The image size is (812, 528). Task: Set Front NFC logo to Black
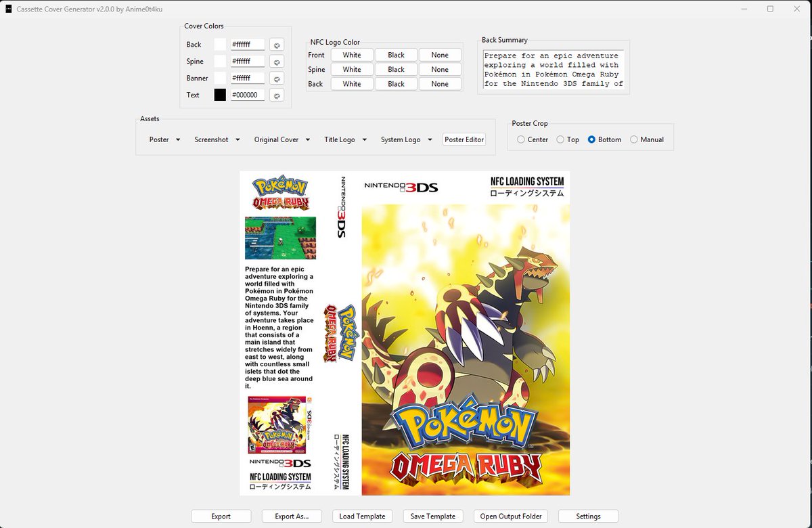396,55
